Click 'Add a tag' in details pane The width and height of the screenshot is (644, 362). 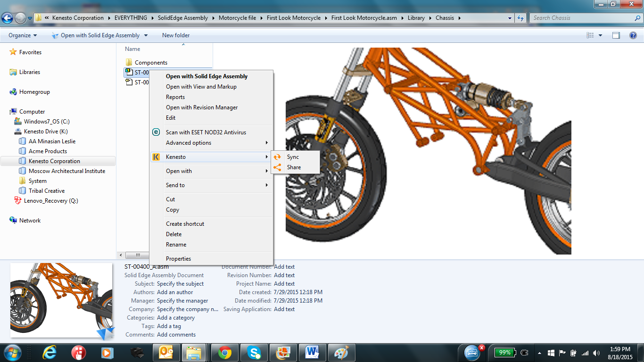pos(169,326)
